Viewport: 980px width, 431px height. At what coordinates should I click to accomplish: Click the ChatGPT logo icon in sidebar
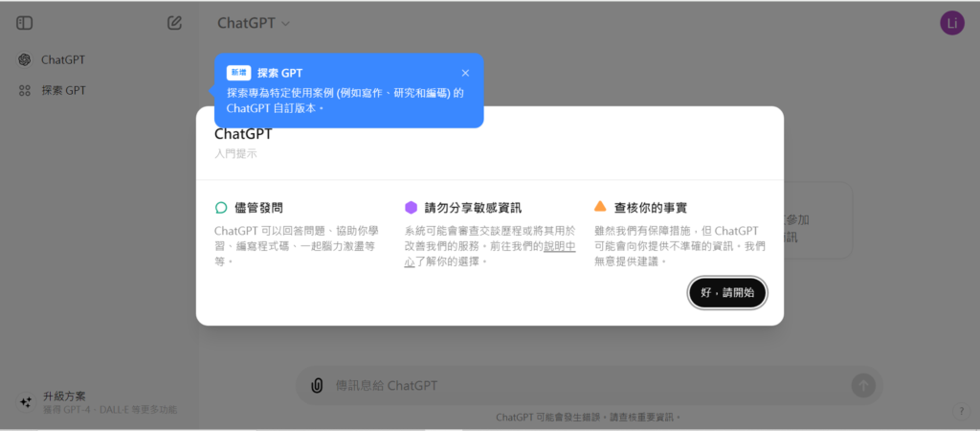point(25,59)
